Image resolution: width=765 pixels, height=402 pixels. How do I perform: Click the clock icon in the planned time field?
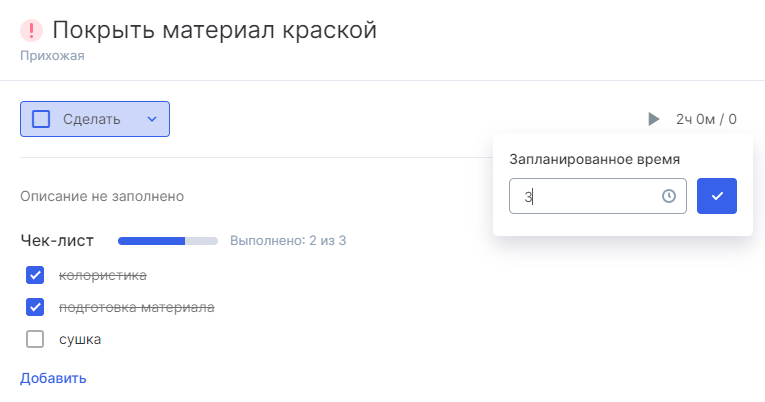669,196
